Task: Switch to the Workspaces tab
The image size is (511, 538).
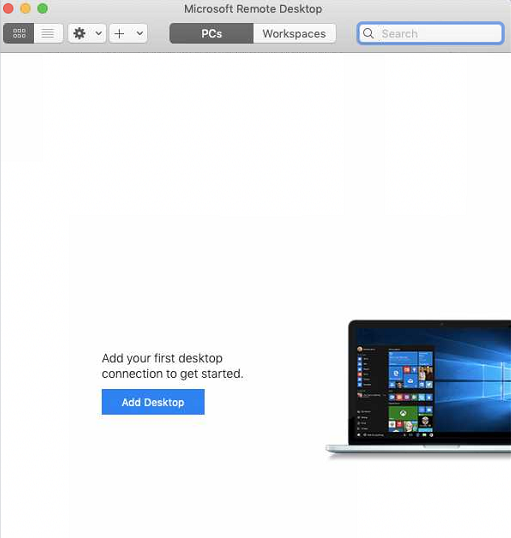Action: (294, 33)
